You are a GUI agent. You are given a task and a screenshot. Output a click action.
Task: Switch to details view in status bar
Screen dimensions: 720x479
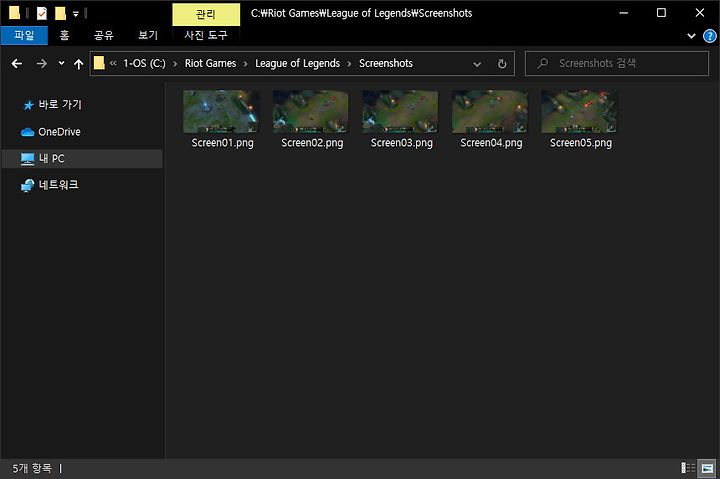click(x=688, y=468)
